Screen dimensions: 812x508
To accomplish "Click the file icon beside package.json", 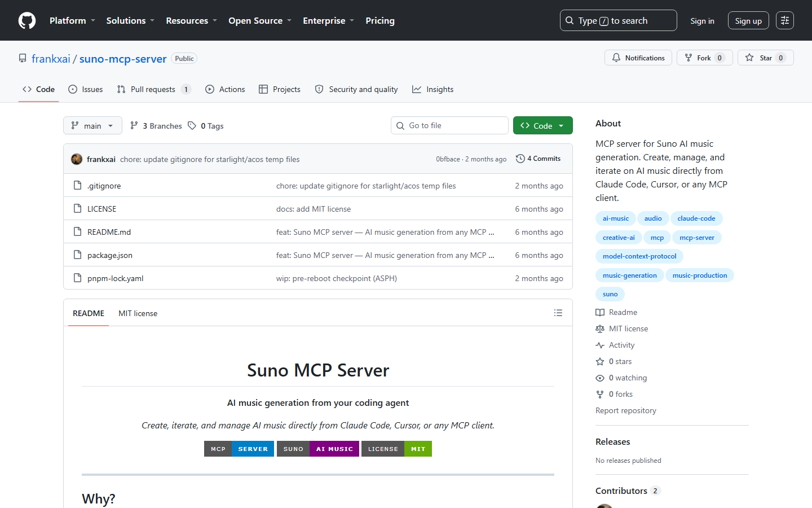I will pos(78,255).
